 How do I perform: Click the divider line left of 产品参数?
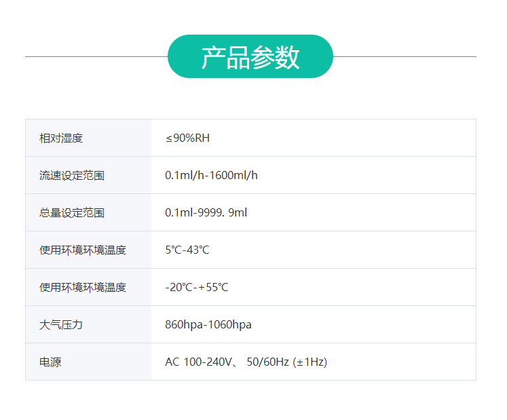96,56
